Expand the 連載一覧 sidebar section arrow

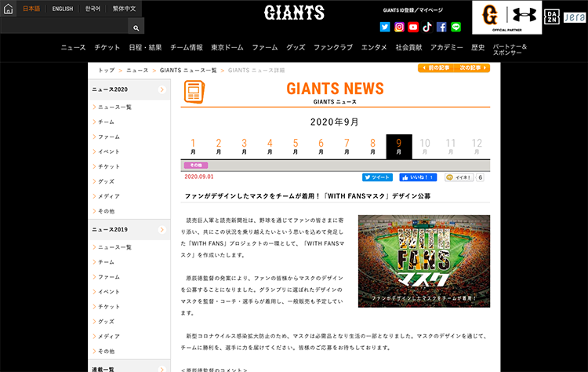coord(162,369)
